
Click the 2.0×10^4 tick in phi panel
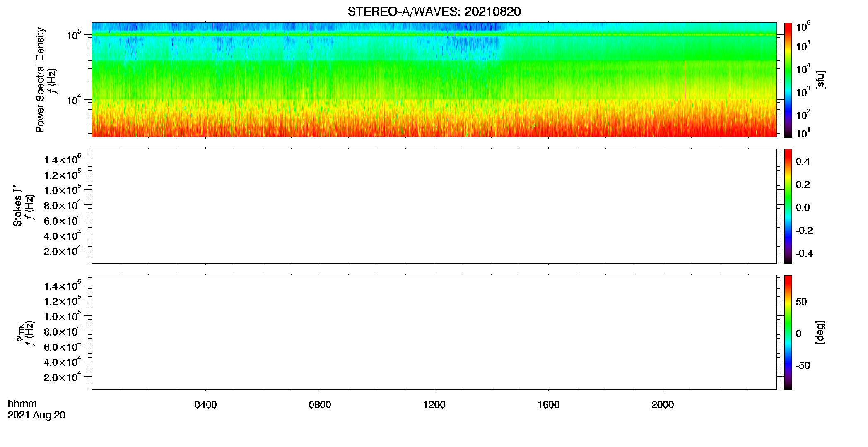[x=63, y=377]
